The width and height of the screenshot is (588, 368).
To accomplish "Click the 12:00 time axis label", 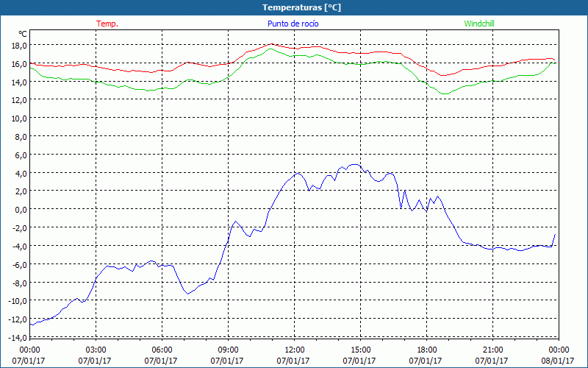I will coord(295,350).
